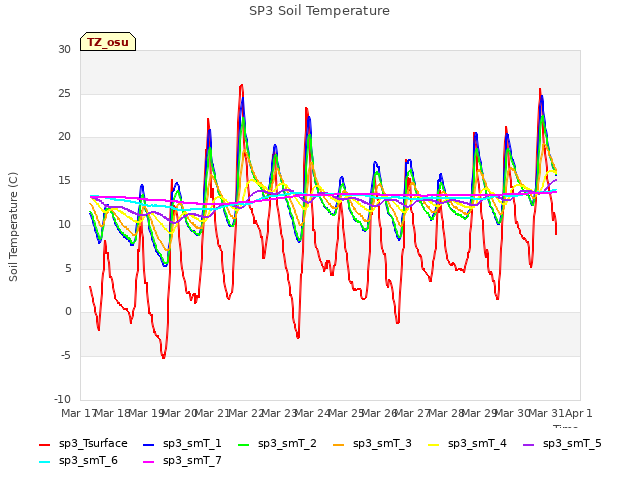640x480 pixels.
Task: Click the yellow sp3_smT_4 legend swatch
Action: [x=433, y=444]
